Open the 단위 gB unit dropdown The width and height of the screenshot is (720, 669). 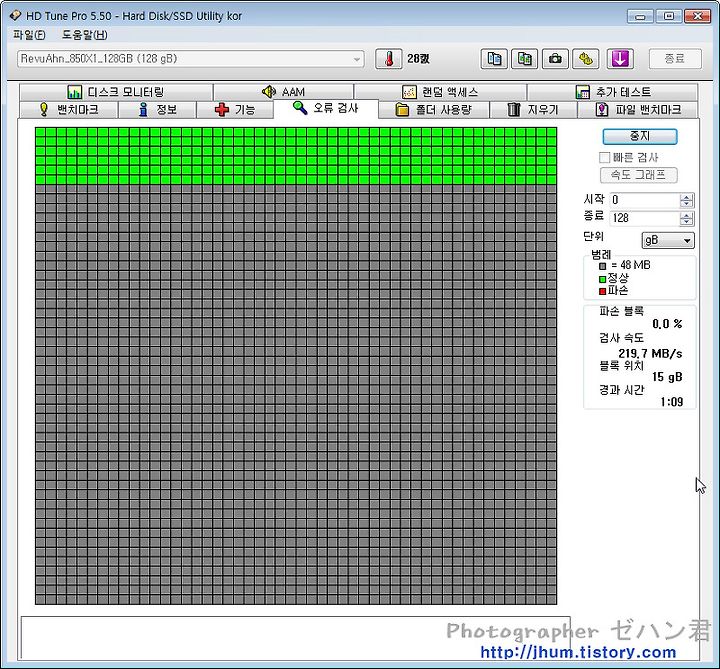click(668, 240)
